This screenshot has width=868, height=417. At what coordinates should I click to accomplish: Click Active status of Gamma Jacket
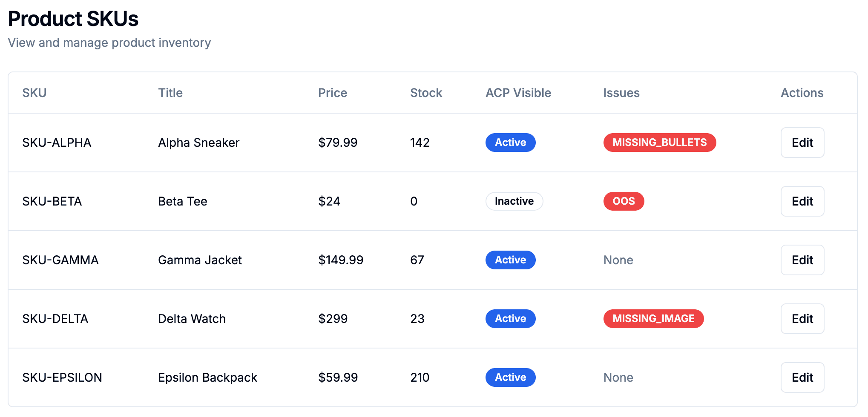coord(510,260)
